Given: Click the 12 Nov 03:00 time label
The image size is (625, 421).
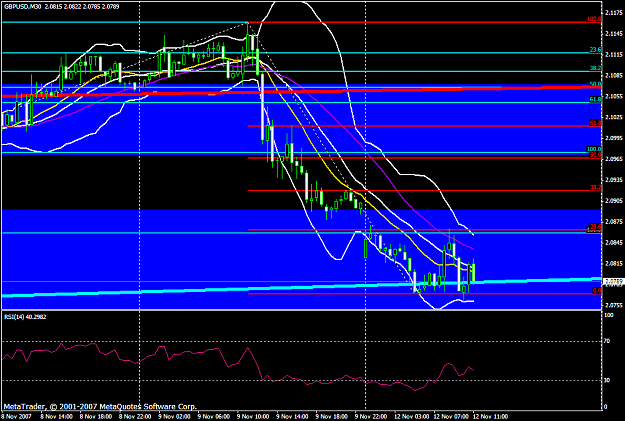Looking at the screenshot, I should (411, 417).
